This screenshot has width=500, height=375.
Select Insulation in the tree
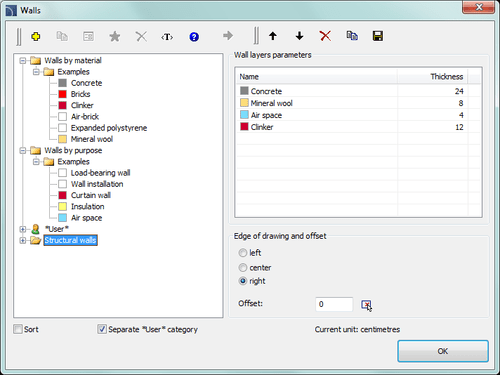pyautogui.click(x=87, y=207)
